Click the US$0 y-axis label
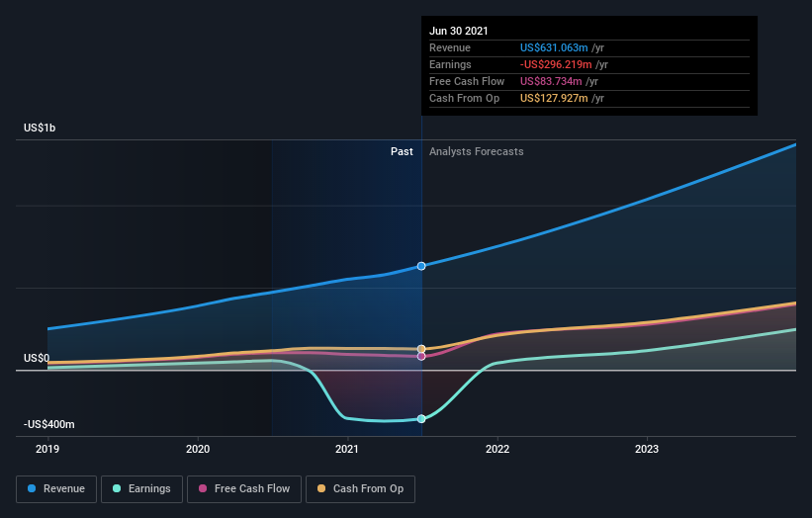 pos(37,358)
